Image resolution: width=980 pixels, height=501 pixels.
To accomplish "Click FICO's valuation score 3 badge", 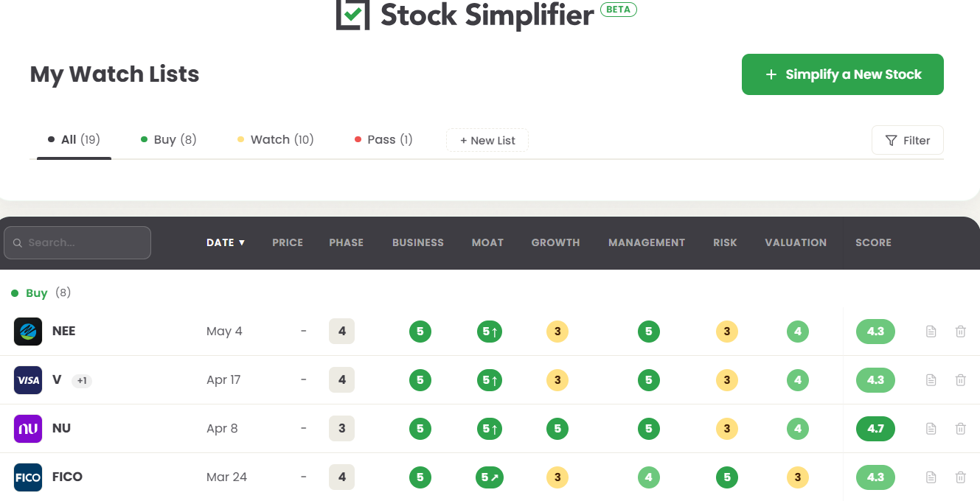I will click(x=798, y=477).
